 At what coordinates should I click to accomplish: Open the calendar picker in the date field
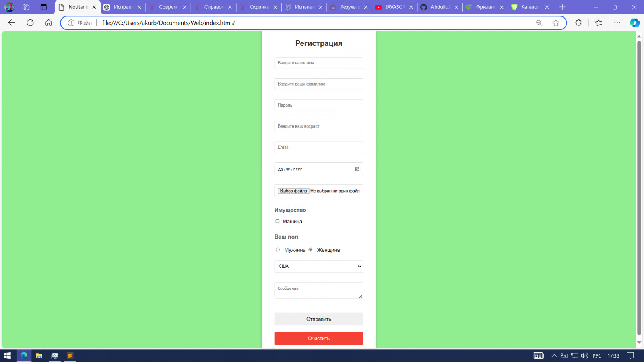click(x=357, y=169)
